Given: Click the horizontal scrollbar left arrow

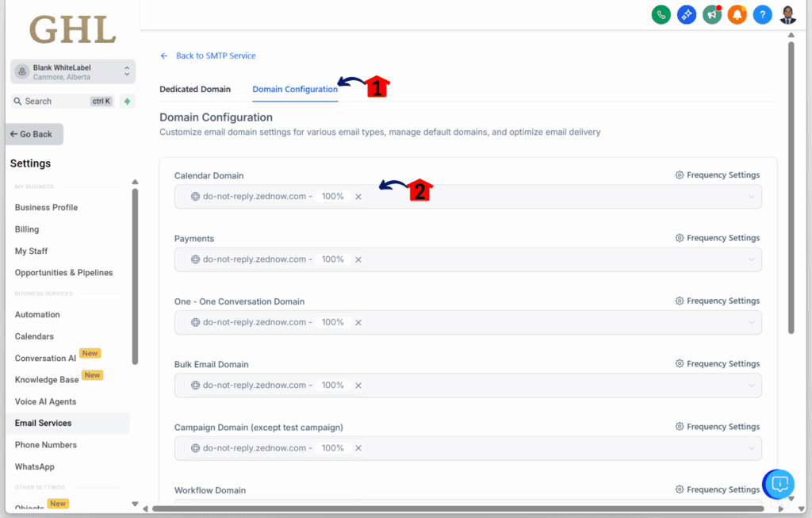Looking at the screenshot, I should 146,509.
